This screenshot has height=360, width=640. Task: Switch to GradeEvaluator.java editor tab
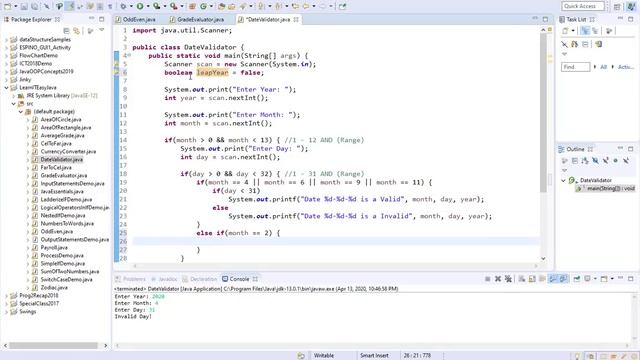click(x=201, y=20)
